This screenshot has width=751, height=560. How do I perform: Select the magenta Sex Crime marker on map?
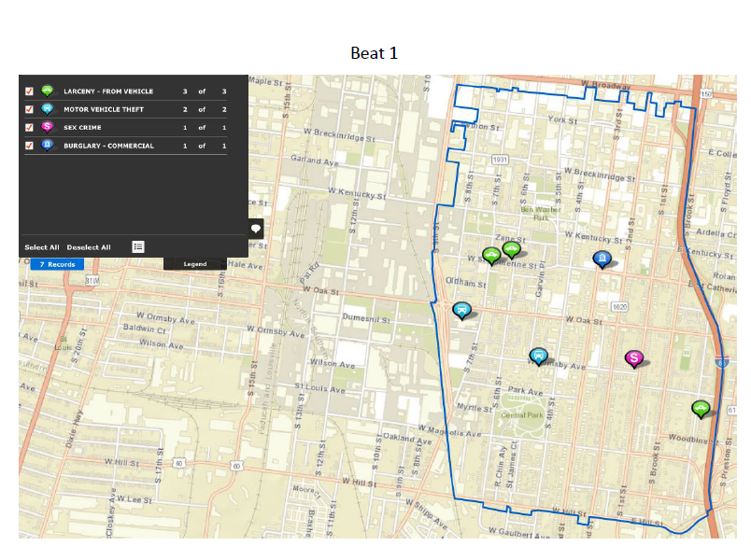[633, 357]
